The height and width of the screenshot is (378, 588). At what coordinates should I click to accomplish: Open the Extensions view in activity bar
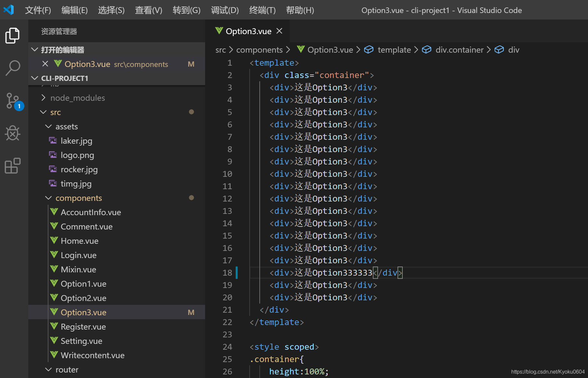(12, 165)
